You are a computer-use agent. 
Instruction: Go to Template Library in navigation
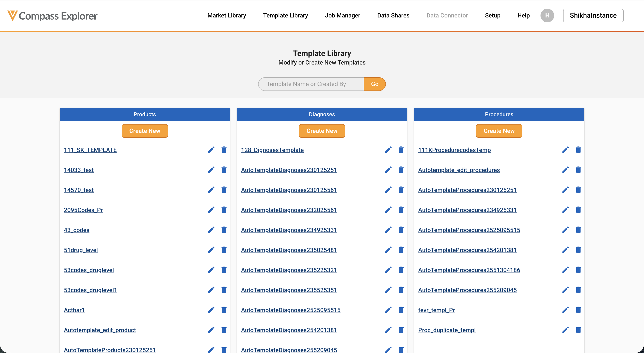[x=286, y=16]
